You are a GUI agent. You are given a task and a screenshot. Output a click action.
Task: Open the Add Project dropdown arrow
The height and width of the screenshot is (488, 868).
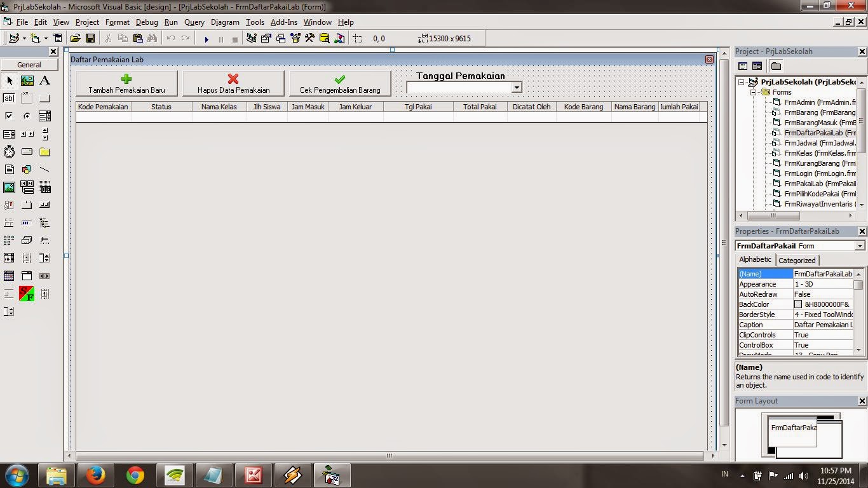point(24,39)
